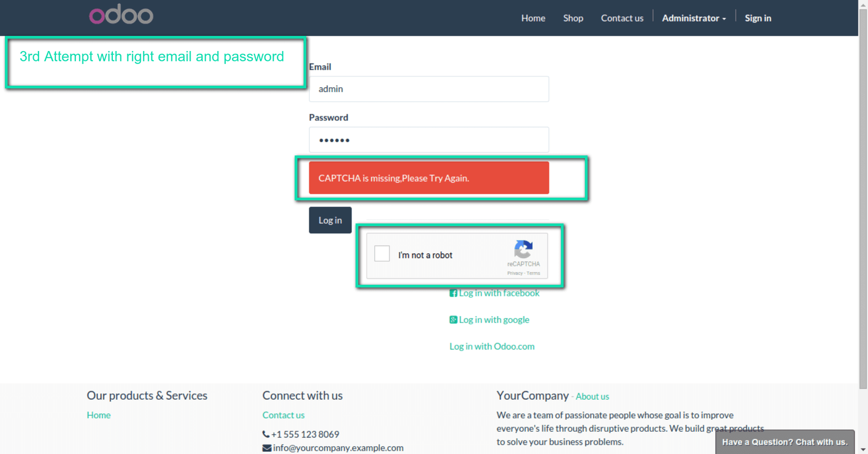Click the Odoo logo
This screenshot has width=868, height=454.
[x=121, y=15]
